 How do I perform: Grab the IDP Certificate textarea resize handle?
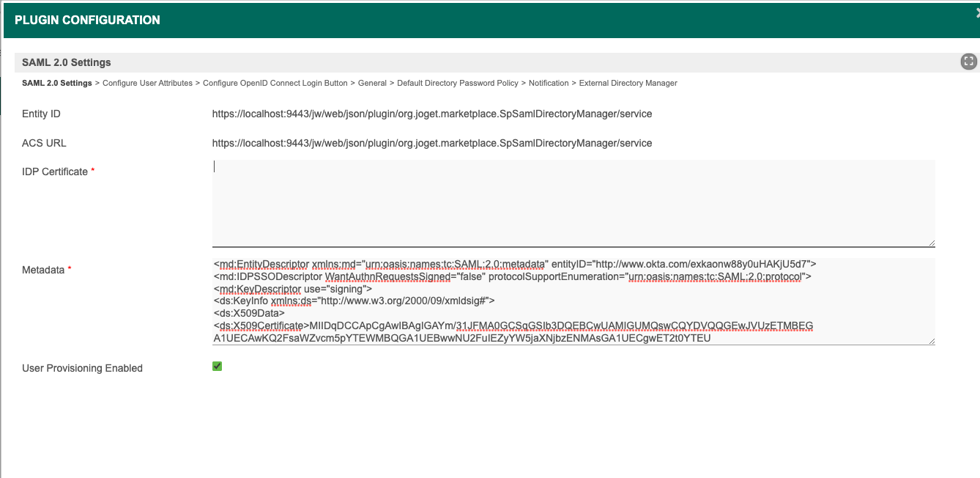point(931,243)
